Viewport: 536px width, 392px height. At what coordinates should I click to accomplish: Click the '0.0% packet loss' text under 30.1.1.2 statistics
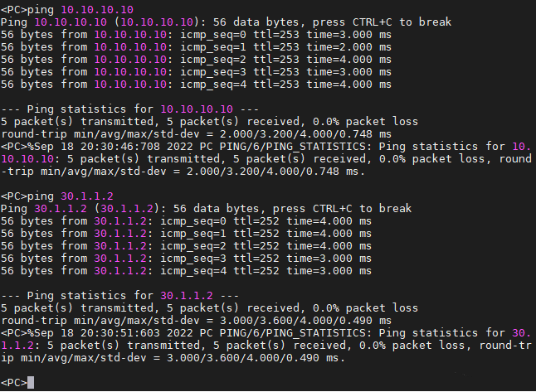click(x=365, y=308)
